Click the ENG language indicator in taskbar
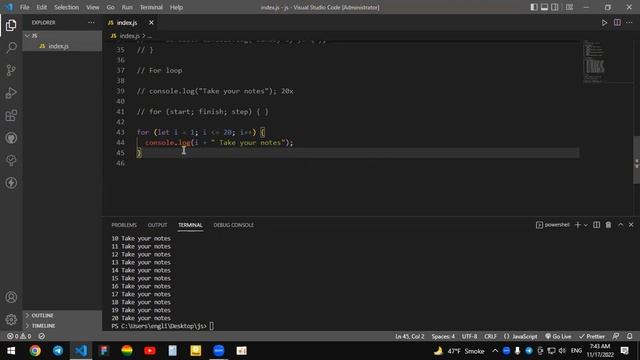 pos(576,351)
